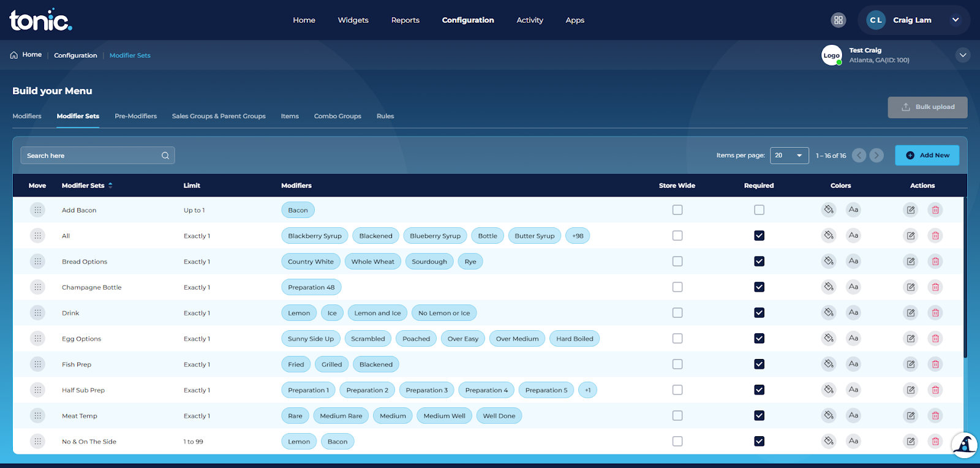Open the Items per page dropdown
The width and height of the screenshot is (980, 468).
pos(790,156)
